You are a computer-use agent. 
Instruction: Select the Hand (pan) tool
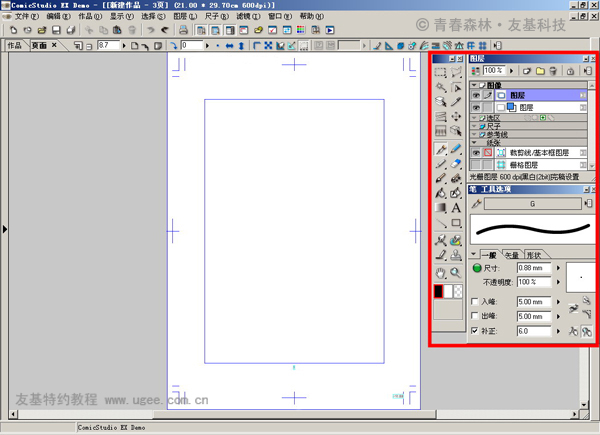click(x=440, y=272)
